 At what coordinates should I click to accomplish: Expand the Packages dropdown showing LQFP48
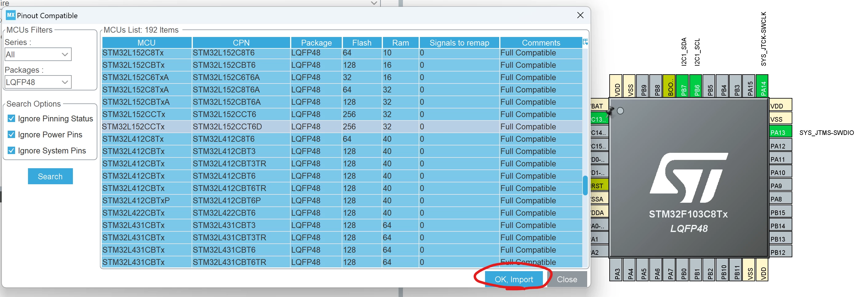click(38, 82)
